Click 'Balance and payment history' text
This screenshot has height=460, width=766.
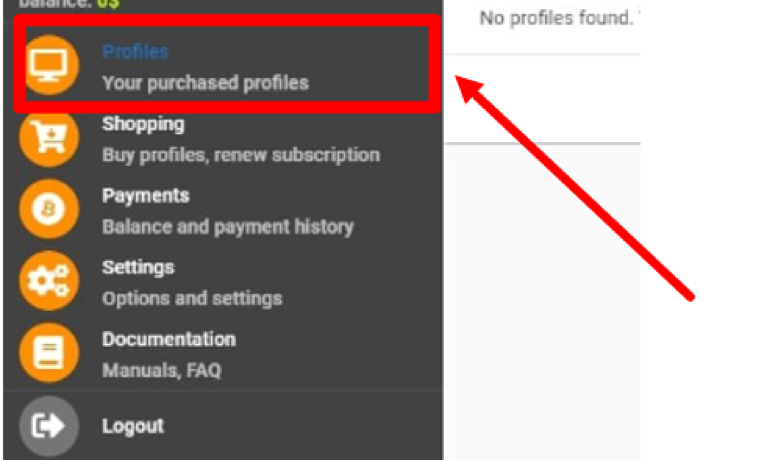tap(228, 227)
